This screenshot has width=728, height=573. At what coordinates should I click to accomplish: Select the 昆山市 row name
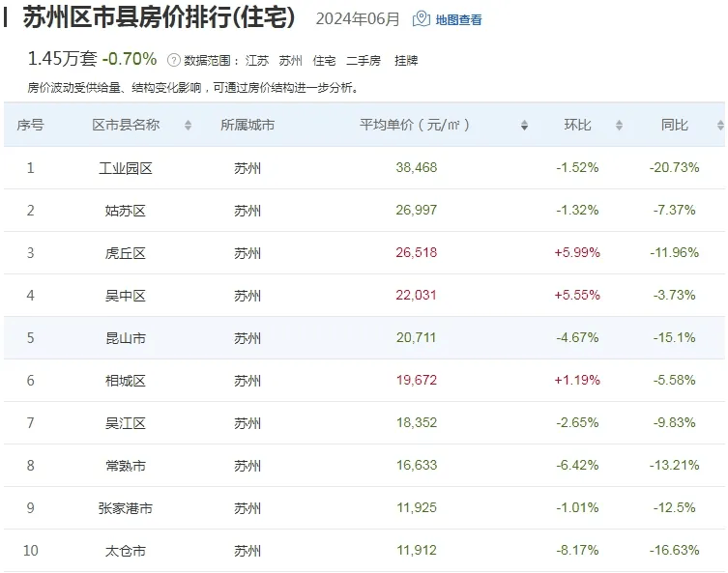tap(126, 338)
